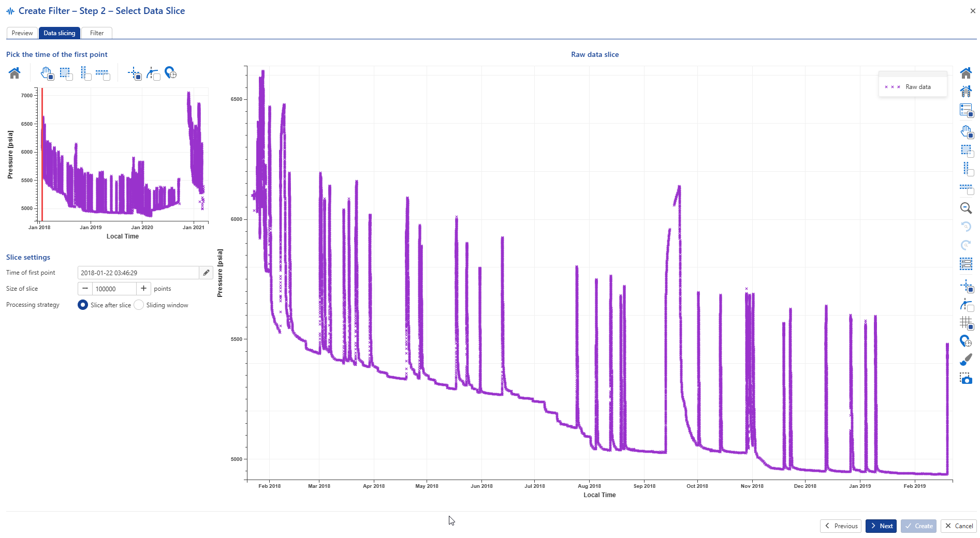Click the time marker pin icon above overview plot
This screenshot has width=980, height=538.
pyautogui.click(x=170, y=73)
